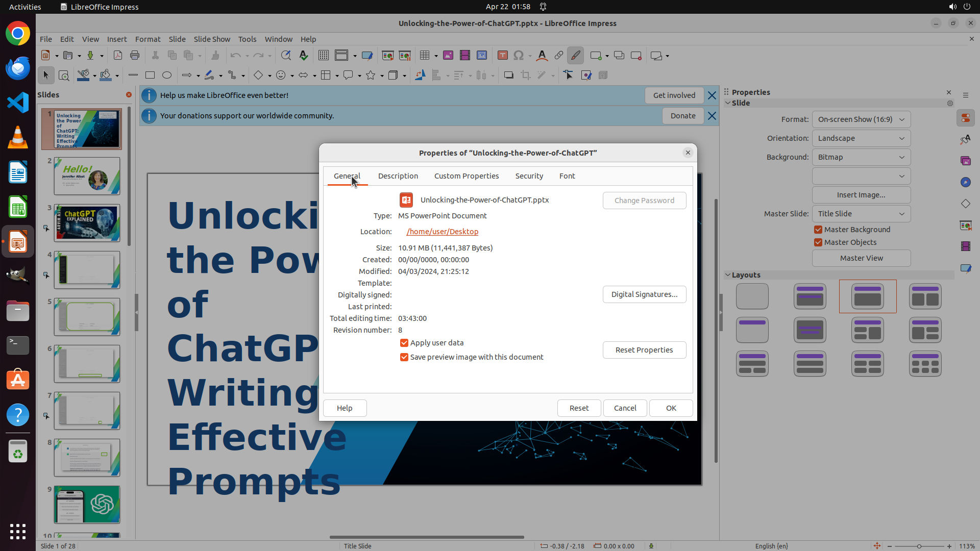Uncheck Apply user data checkbox

(x=404, y=343)
